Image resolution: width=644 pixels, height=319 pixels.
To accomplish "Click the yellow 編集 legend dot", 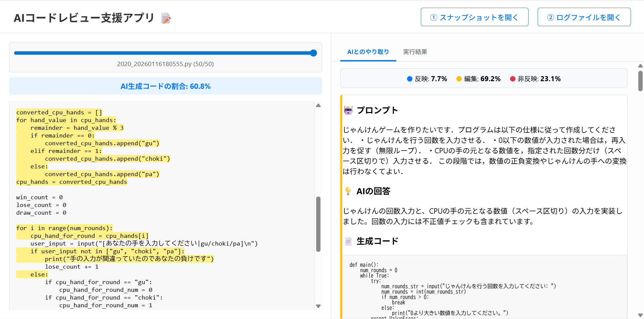I will (459, 79).
